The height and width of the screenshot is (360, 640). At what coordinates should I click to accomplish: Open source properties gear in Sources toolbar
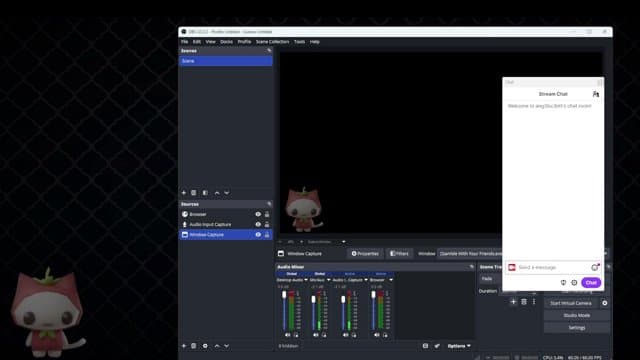point(205,346)
